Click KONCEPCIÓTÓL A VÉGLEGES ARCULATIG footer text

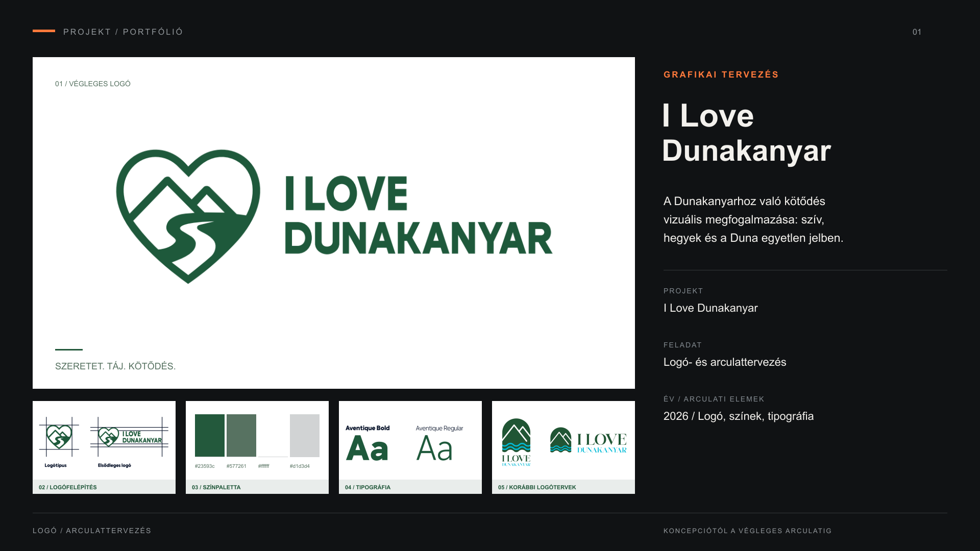tap(748, 531)
